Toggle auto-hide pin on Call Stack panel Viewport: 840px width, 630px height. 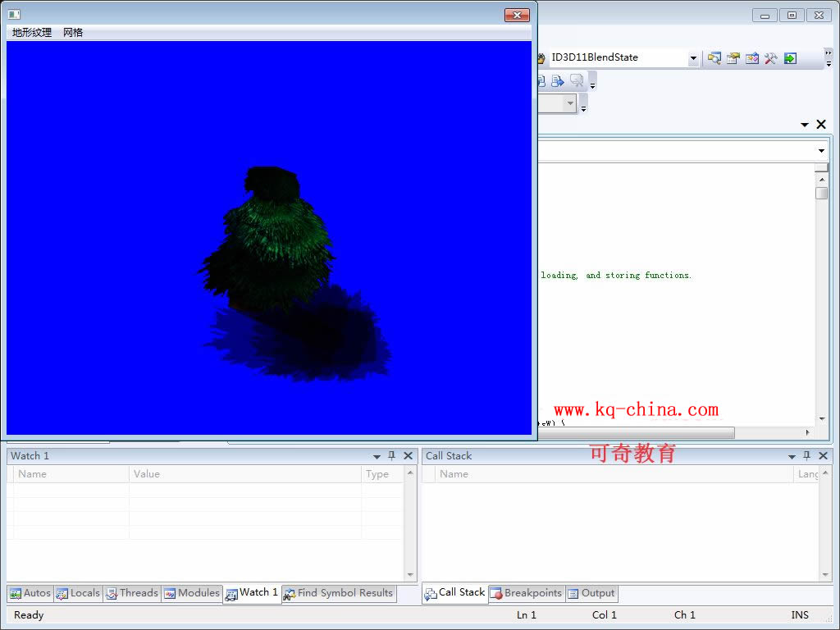(807, 456)
